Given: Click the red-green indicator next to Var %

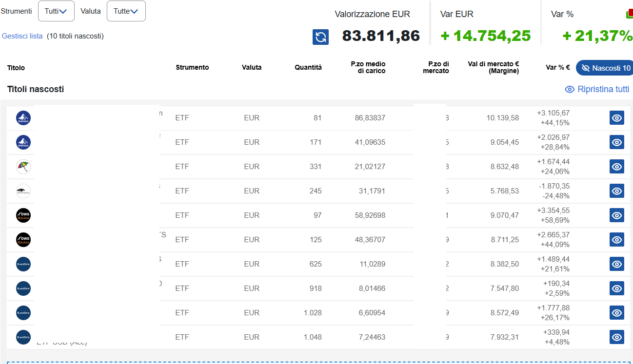Looking at the screenshot, I should 629,14.
